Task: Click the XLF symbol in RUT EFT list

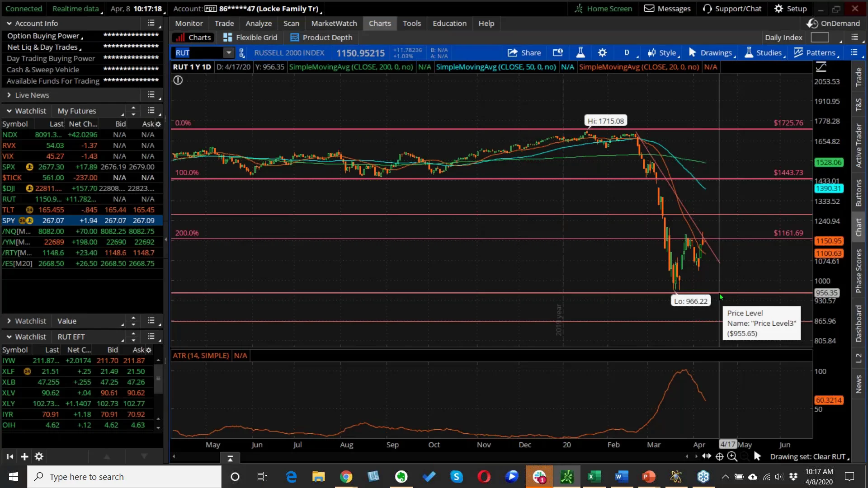Action: [9, 371]
